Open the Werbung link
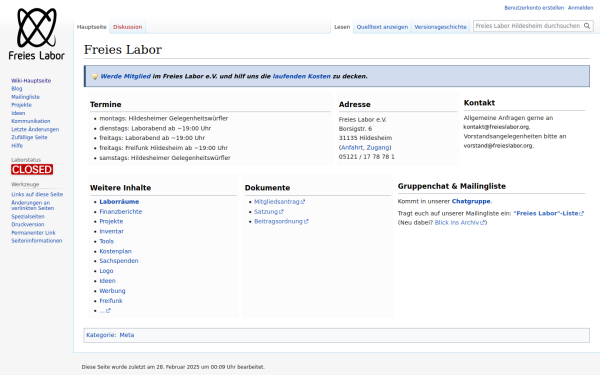This screenshot has height=375, width=600. point(112,291)
